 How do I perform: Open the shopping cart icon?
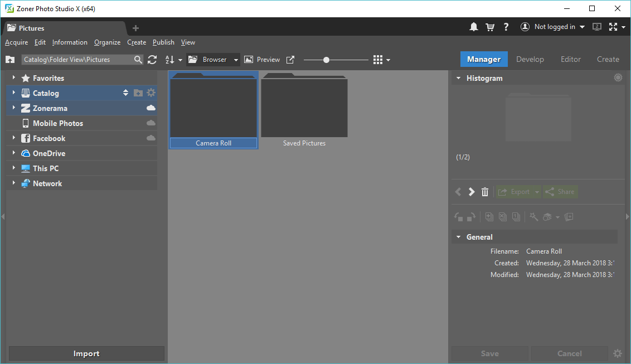coord(490,27)
